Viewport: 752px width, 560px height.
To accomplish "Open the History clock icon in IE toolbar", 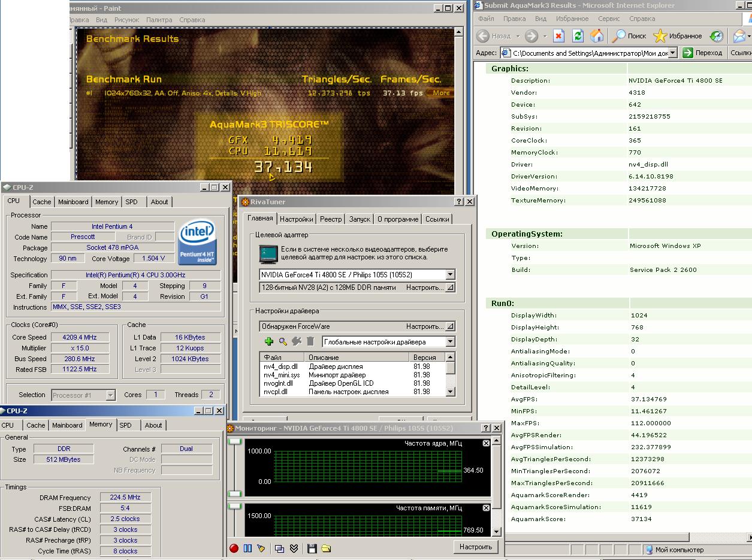I will tap(716, 36).
